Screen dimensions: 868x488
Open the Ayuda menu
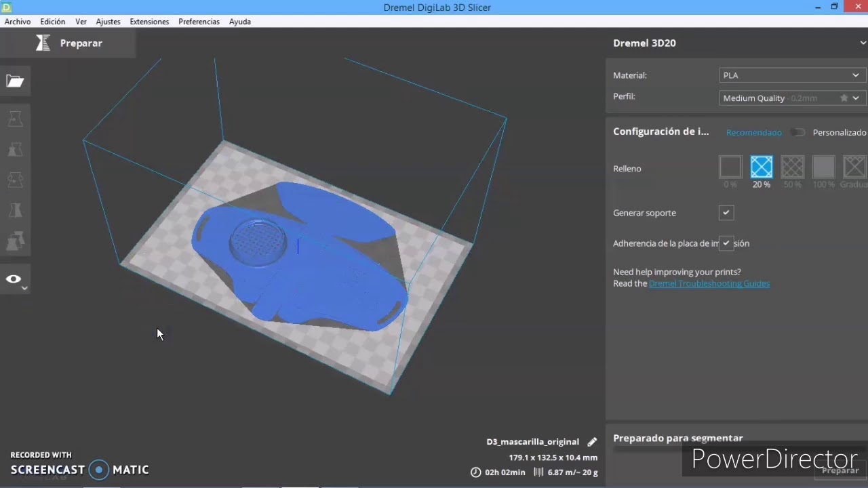(240, 22)
